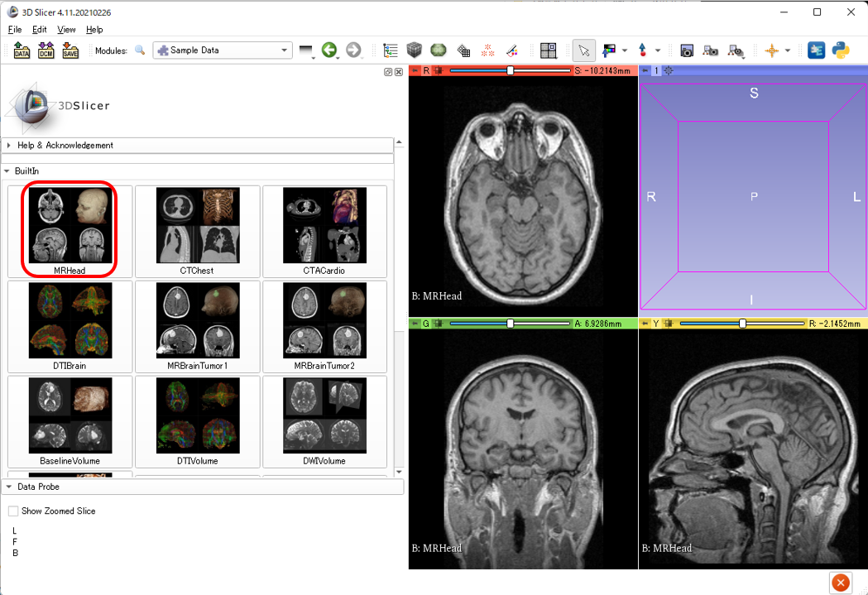
Task: Collapse the Data Probe section
Action: [37, 487]
